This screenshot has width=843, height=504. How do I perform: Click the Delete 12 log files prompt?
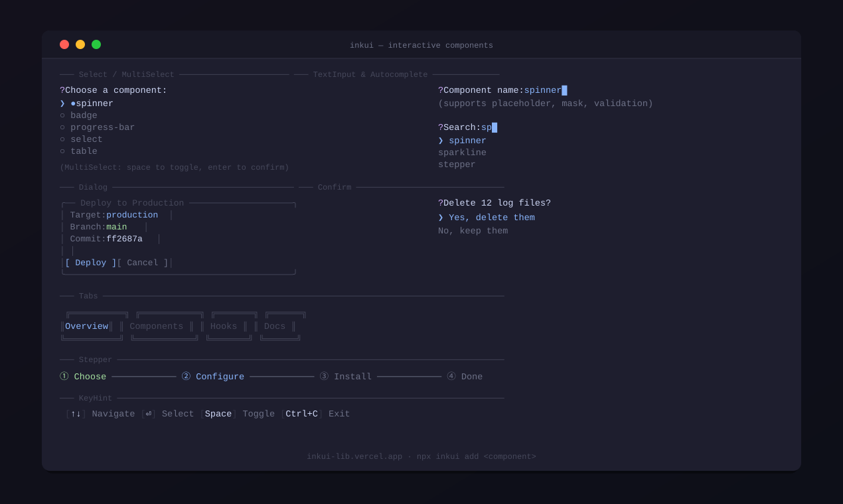click(495, 204)
